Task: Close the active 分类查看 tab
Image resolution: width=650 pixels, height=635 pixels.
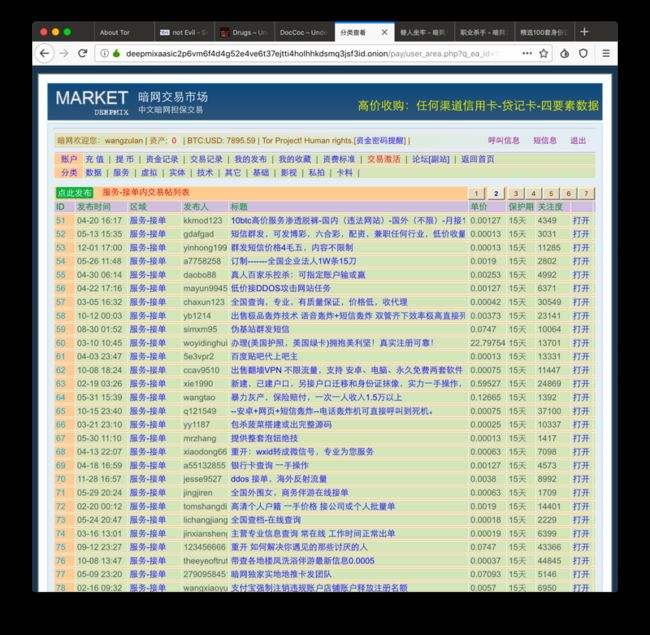Action: [384, 32]
